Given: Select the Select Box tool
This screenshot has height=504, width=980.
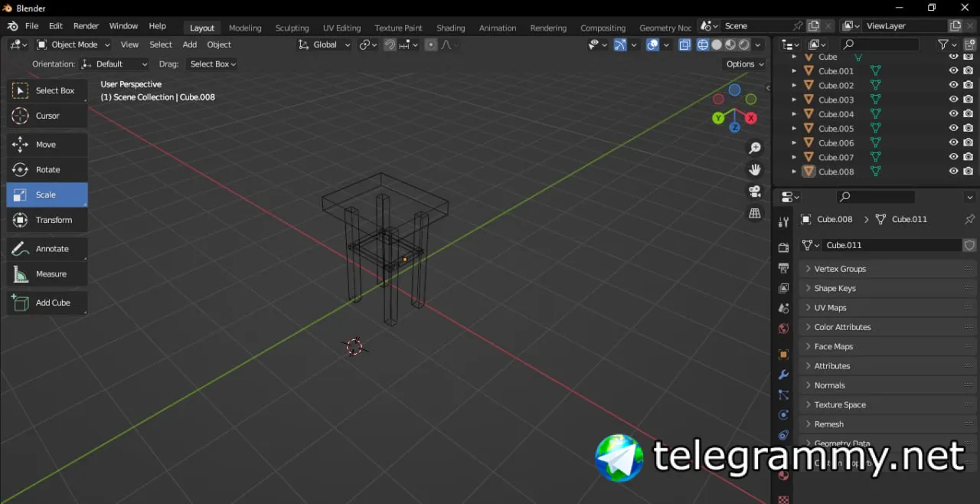Looking at the screenshot, I should point(47,90).
